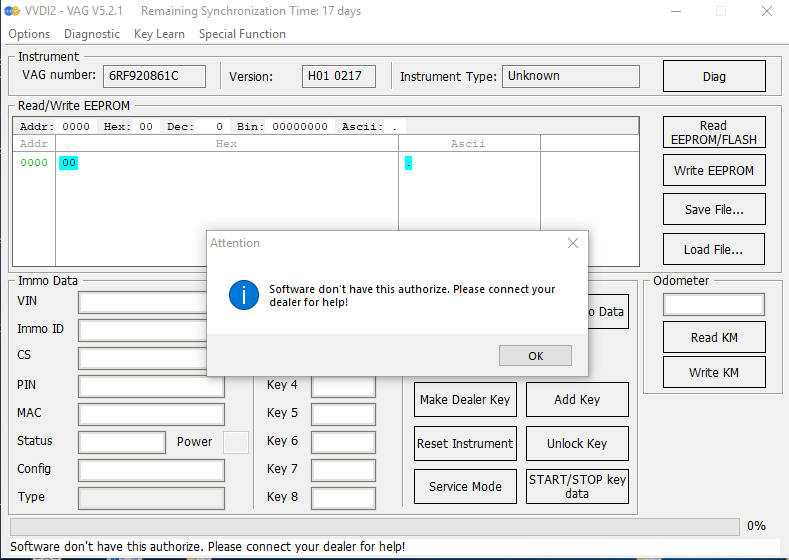
Task: Click the status bar authorize message
Action: (x=207, y=547)
